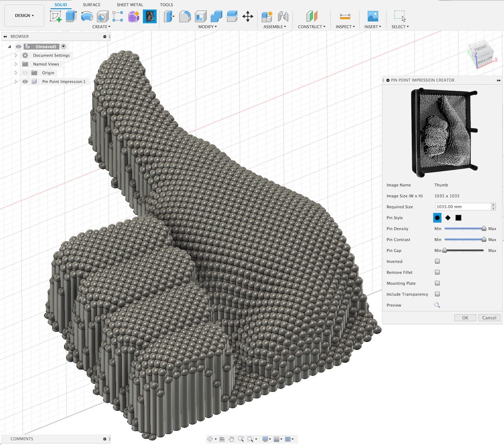The image size is (504, 445).
Task: Click the Insert image icon
Action: [x=372, y=16]
